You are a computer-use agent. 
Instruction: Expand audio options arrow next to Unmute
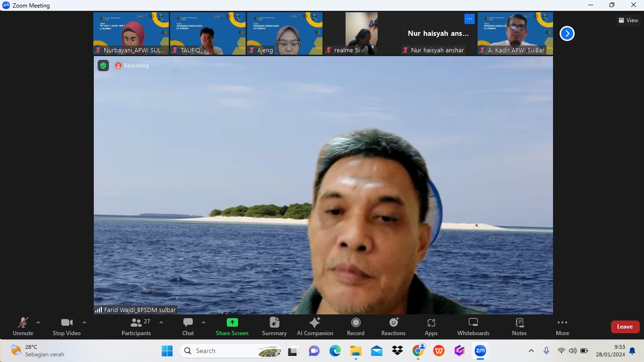(x=38, y=323)
